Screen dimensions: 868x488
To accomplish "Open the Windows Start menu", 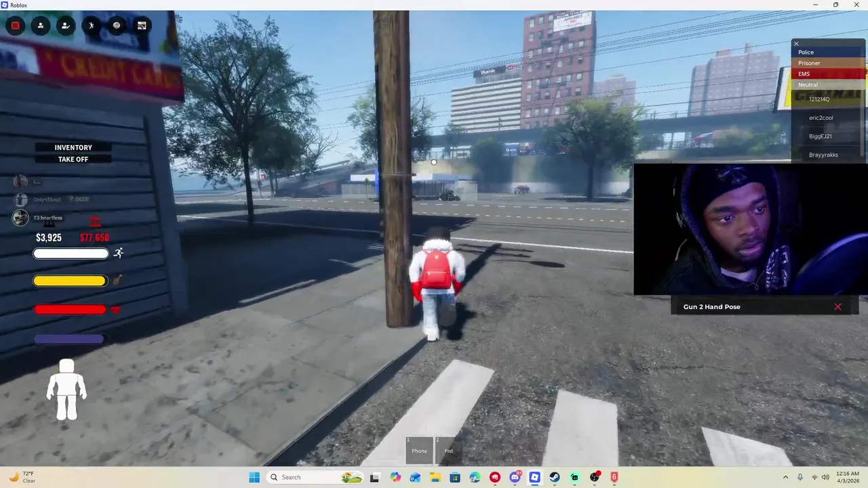I will pos(254,477).
